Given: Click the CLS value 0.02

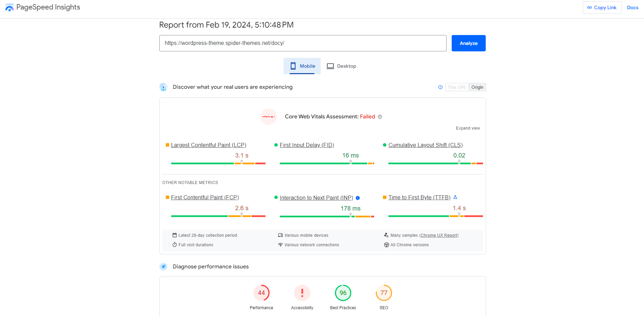Looking at the screenshot, I should tap(459, 155).
